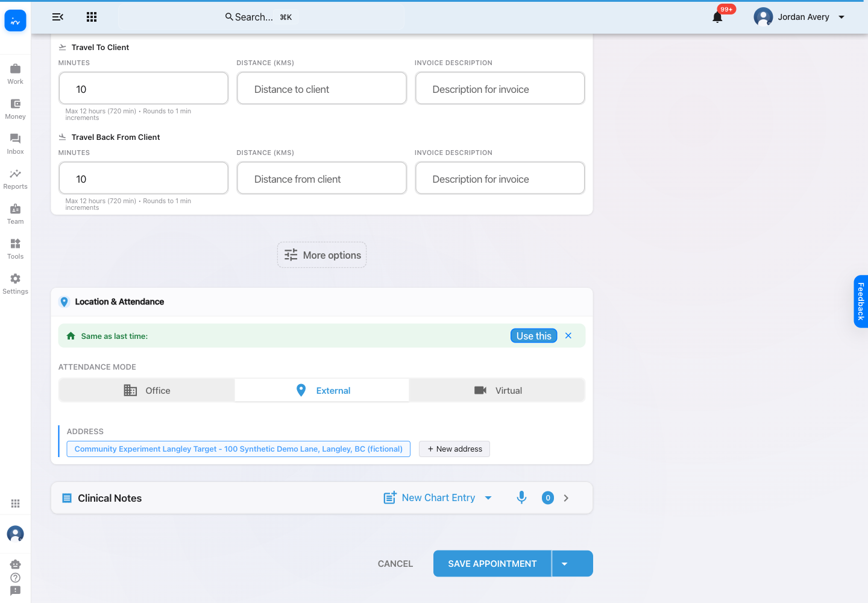Select Office attendance mode
Image resolution: width=868 pixels, height=603 pixels.
[147, 391]
